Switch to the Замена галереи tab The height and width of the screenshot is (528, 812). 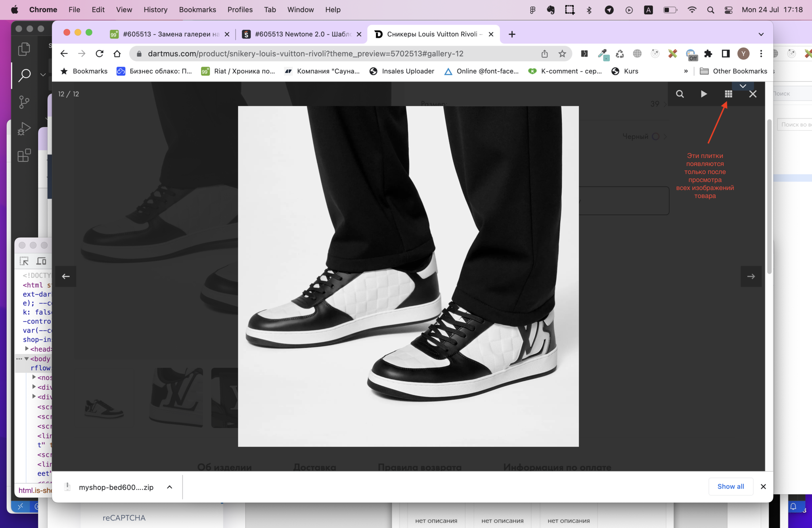point(170,34)
